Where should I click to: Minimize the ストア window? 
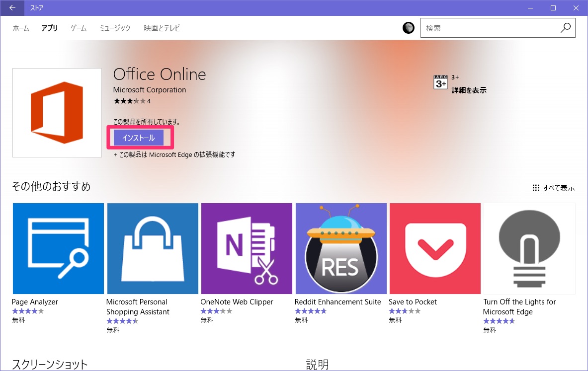[530, 8]
